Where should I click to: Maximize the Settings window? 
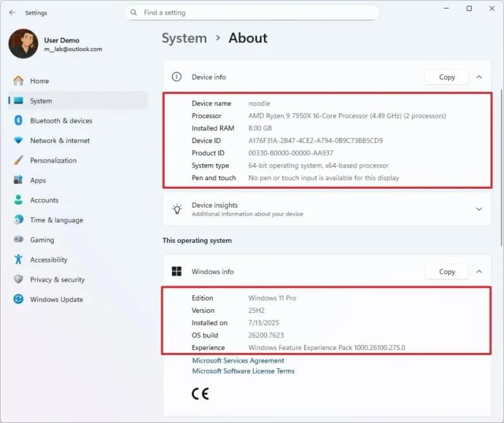point(469,9)
